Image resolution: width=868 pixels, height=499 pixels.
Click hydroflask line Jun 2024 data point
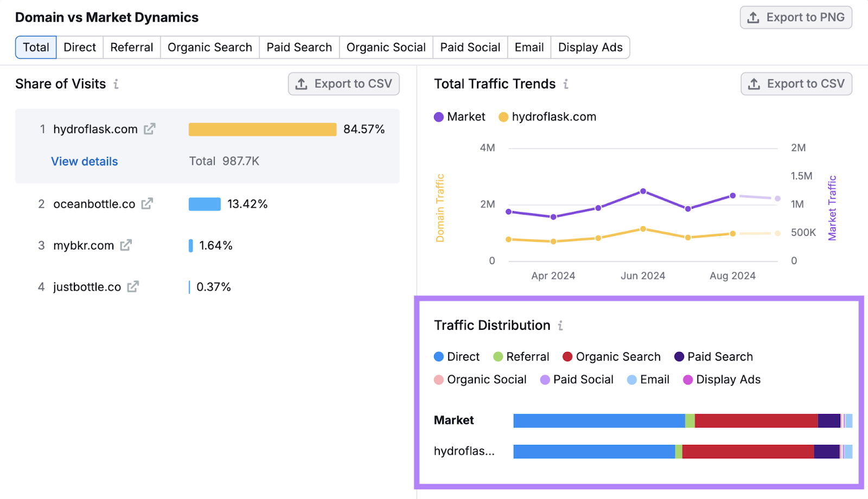pos(643,229)
